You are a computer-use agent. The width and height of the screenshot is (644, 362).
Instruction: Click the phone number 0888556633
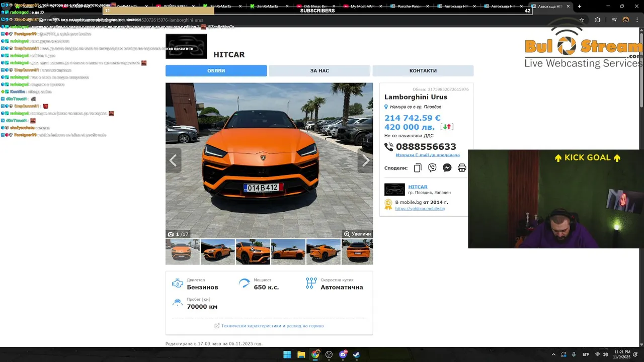(426, 147)
